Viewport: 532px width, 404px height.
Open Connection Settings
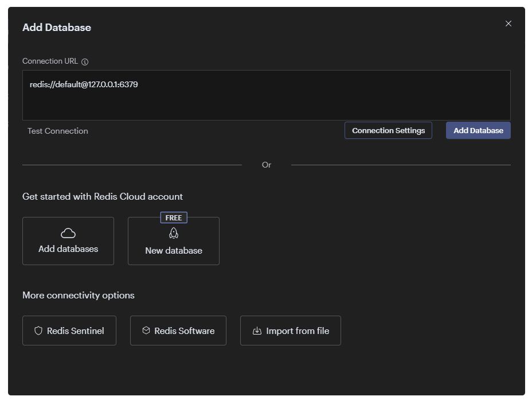pos(388,130)
